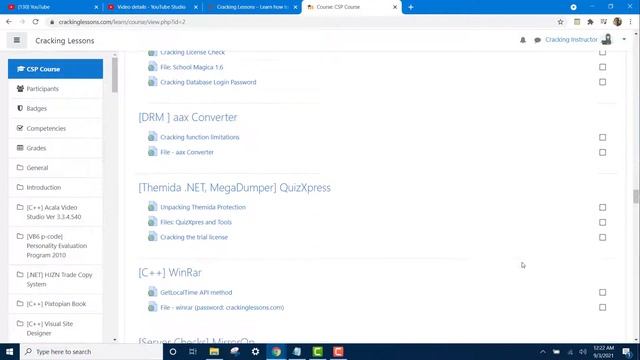Reload the page
This screenshot has height=360, width=640.
[x=36, y=22]
